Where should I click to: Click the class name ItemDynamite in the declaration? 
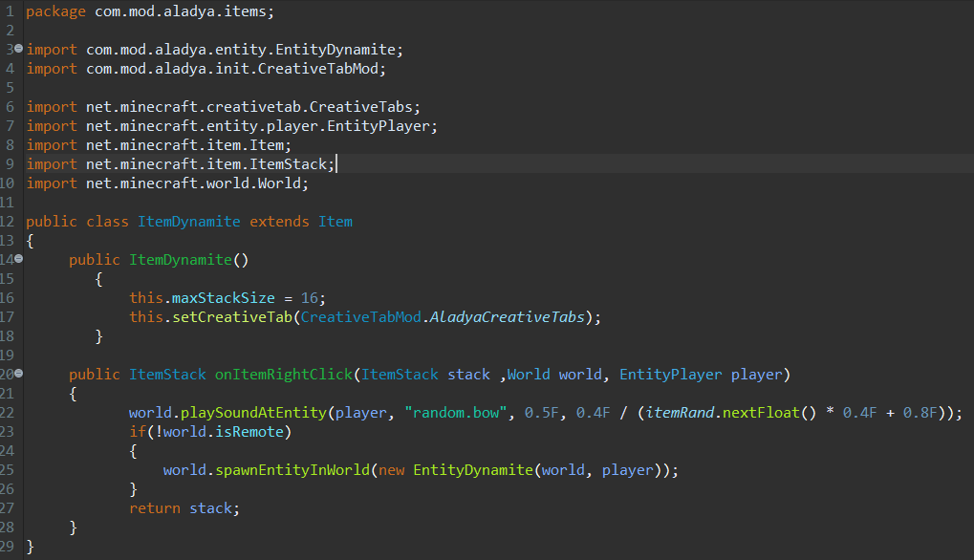pos(189,222)
